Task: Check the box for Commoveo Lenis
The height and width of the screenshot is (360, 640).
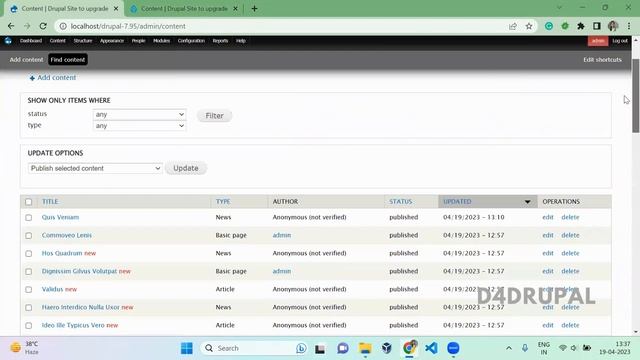Action: pos(29,236)
